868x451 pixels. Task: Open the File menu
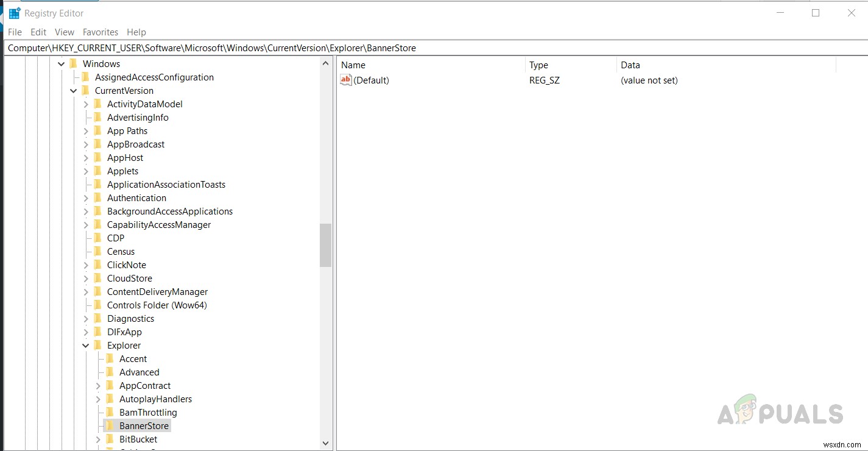[15, 32]
